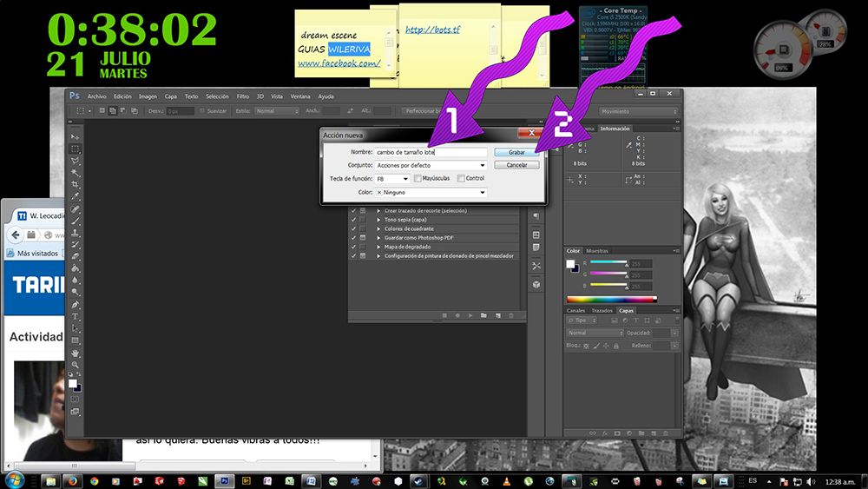Check the Mayúsculas checkbox

click(x=418, y=178)
